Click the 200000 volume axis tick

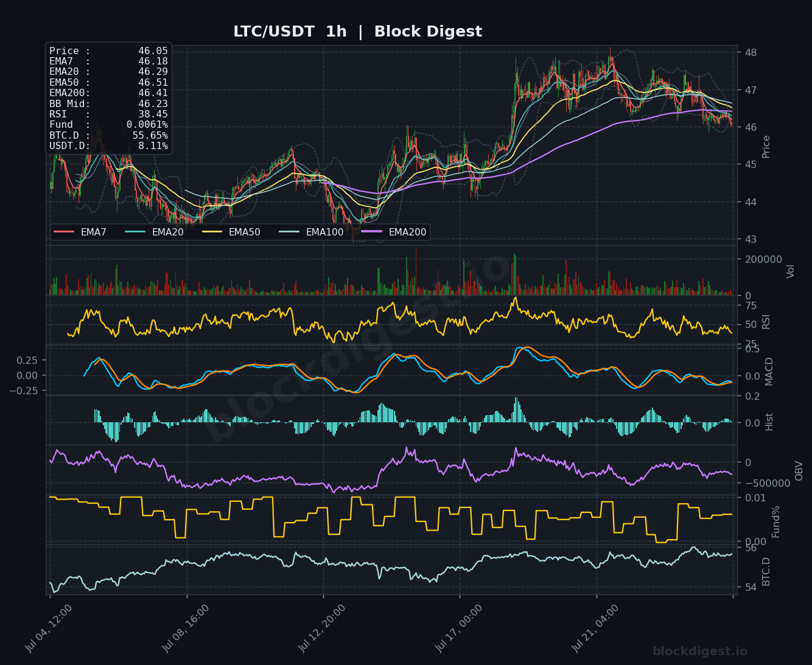763,259
